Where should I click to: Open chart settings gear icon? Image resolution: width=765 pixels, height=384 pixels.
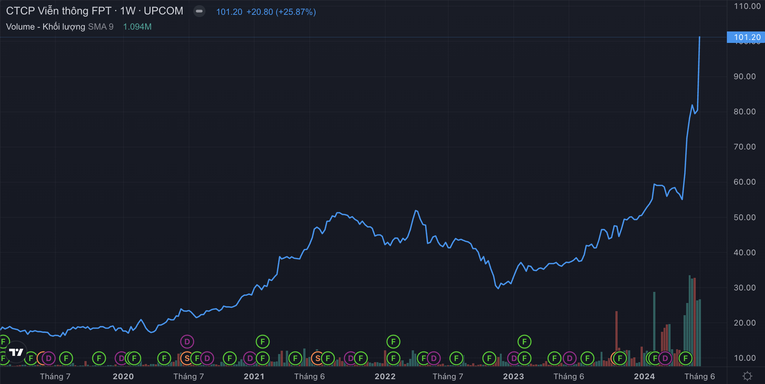tap(747, 376)
